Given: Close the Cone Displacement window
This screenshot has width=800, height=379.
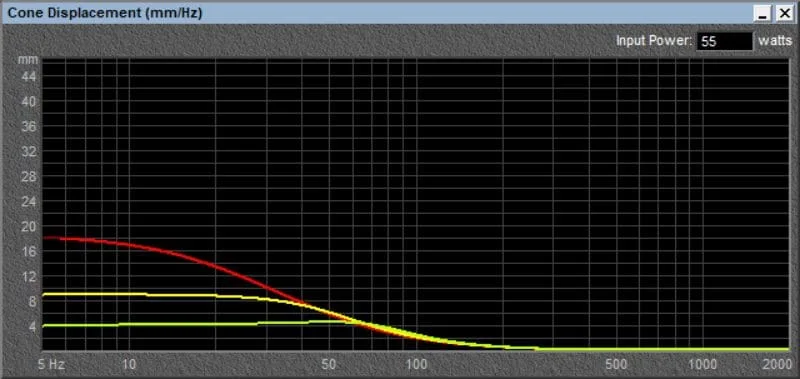Looking at the screenshot, I should [784, 14].
